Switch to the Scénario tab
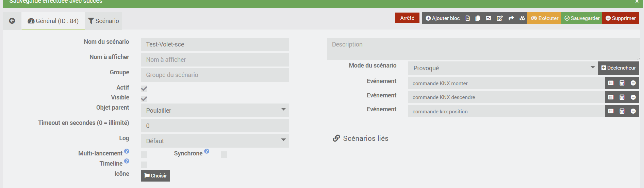 pyautogui.click(x=104, y=21)
